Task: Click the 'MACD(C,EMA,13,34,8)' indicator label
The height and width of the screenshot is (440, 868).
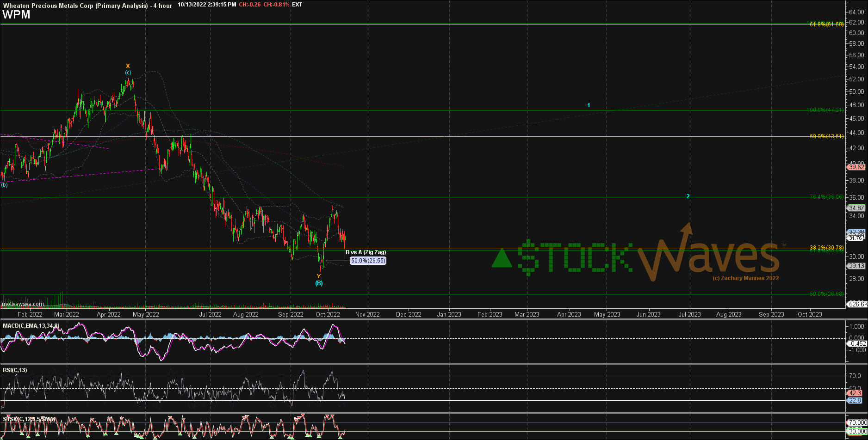Action: point(31,326)
